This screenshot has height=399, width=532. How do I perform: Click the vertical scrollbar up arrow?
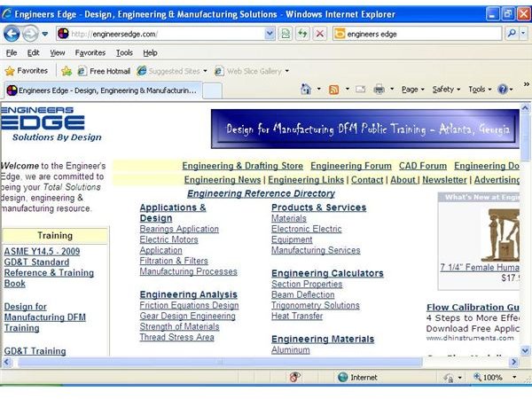pos(525,108)
